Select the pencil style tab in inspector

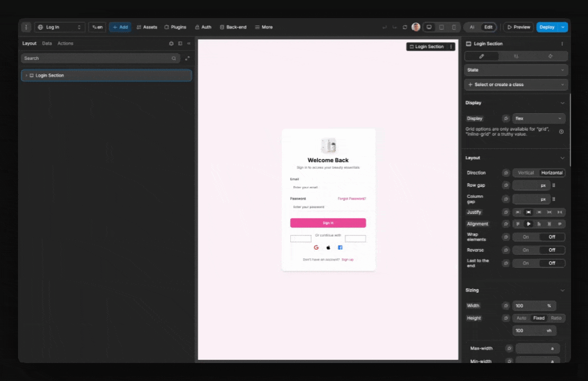coord(481,56)
